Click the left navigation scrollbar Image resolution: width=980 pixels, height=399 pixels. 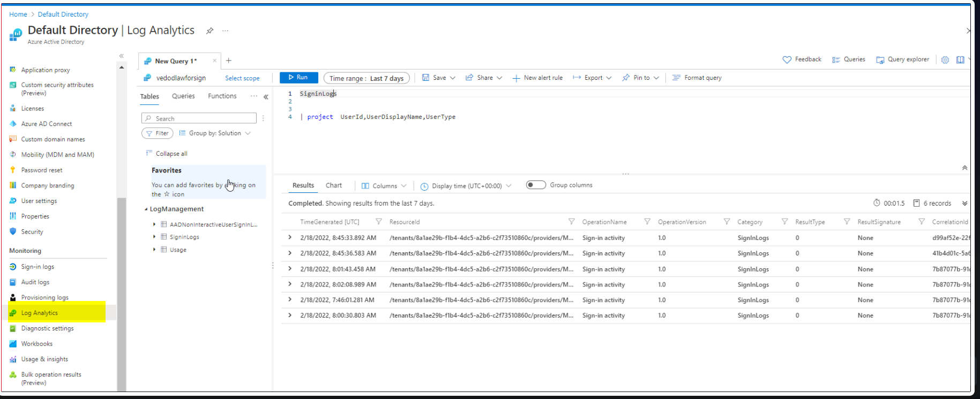point(122,295)
